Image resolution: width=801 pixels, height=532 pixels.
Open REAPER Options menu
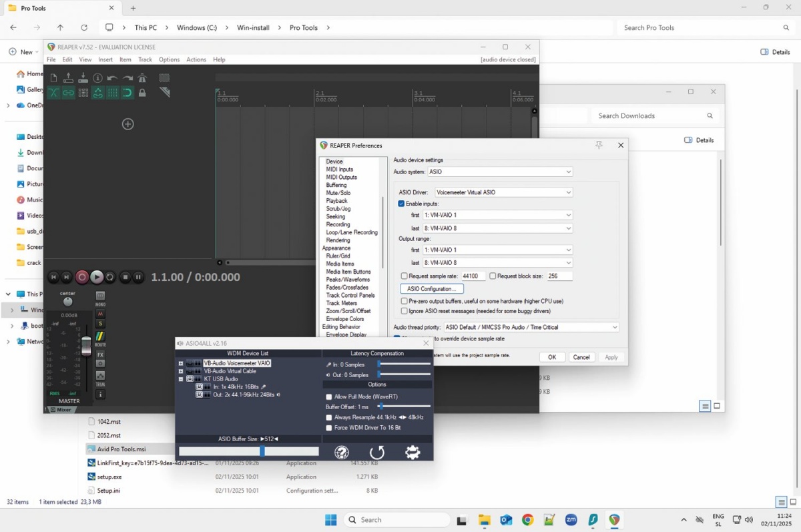point(169,59)
